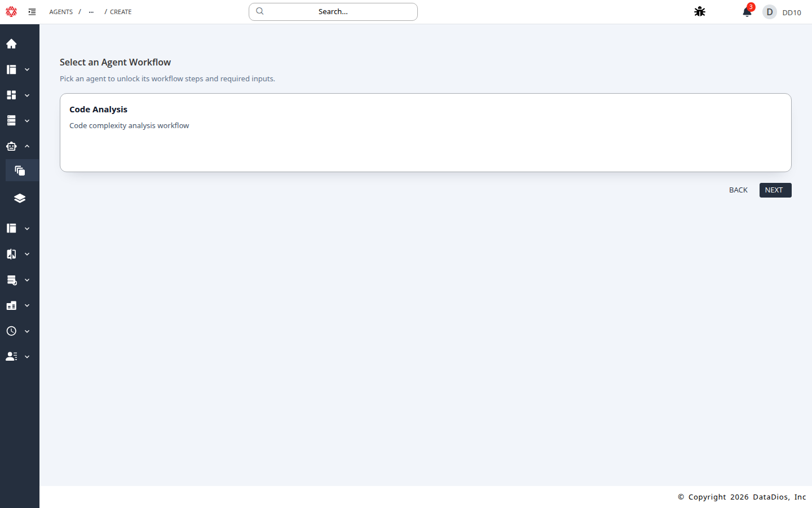Open the notifications bell

pyautogui.click(x=747, y=12)
